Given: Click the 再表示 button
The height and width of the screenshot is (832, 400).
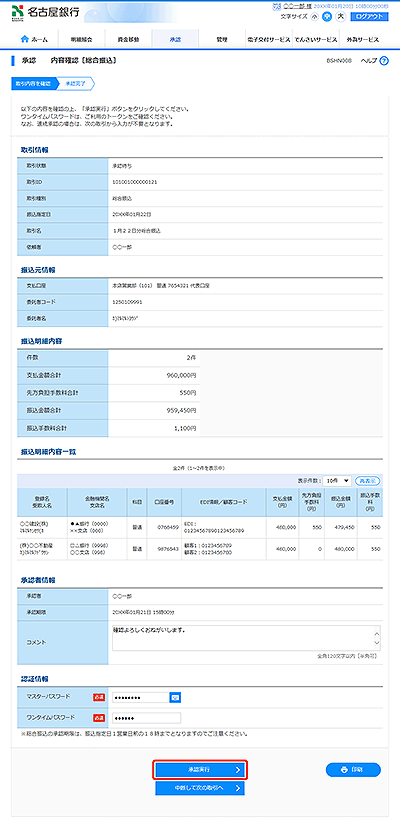Looking at the screenshot, I should click(368, 480).
